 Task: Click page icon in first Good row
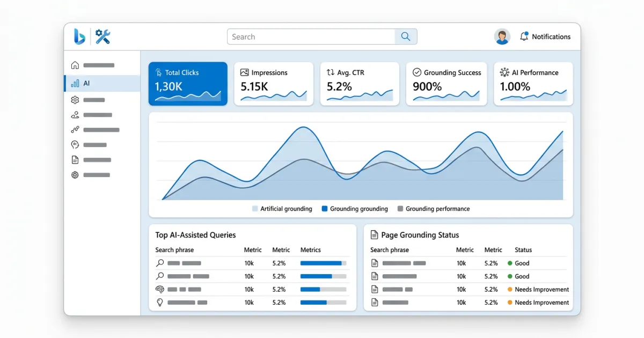[x=375, y=263]
